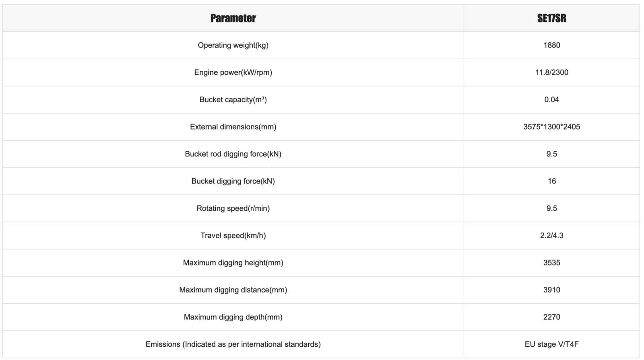
Task: Click the 3575*1300*2405 dimensions value
Action: click(551, 127)
